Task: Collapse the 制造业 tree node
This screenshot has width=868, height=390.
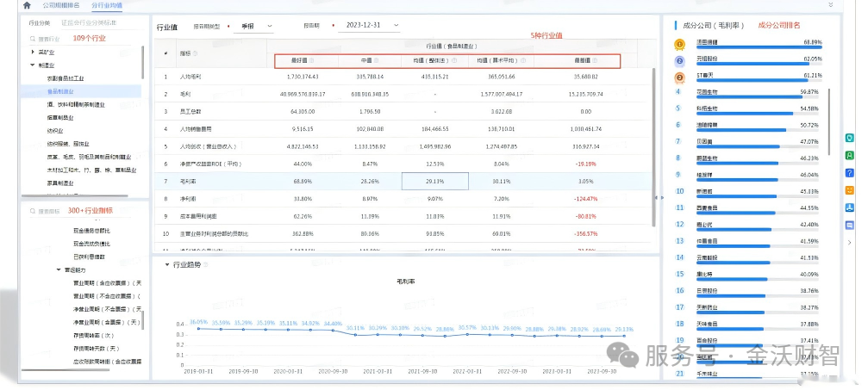Action: (34, 65)
